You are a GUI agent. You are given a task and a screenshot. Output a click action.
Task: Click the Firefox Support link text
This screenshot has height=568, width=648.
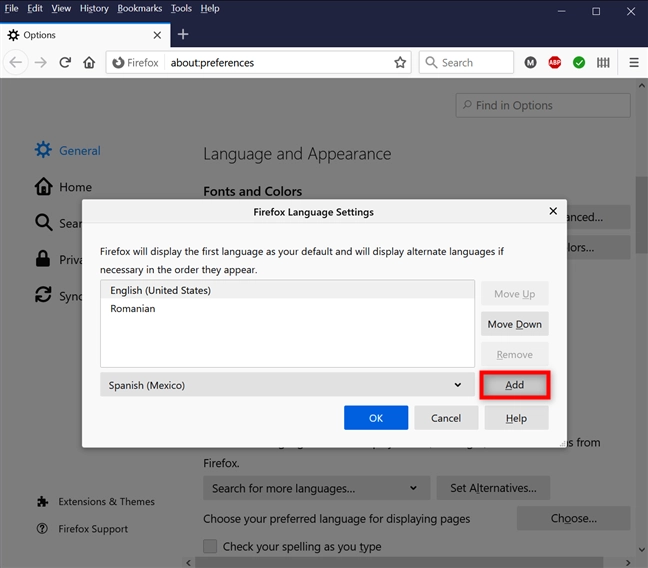coord(93,529)
